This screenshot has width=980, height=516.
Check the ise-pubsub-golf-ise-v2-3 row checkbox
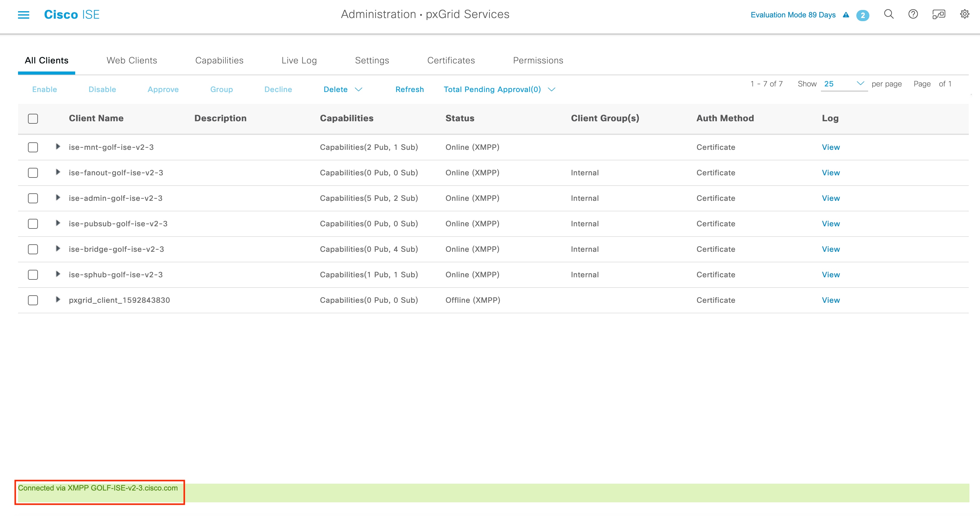coord(33,224)
